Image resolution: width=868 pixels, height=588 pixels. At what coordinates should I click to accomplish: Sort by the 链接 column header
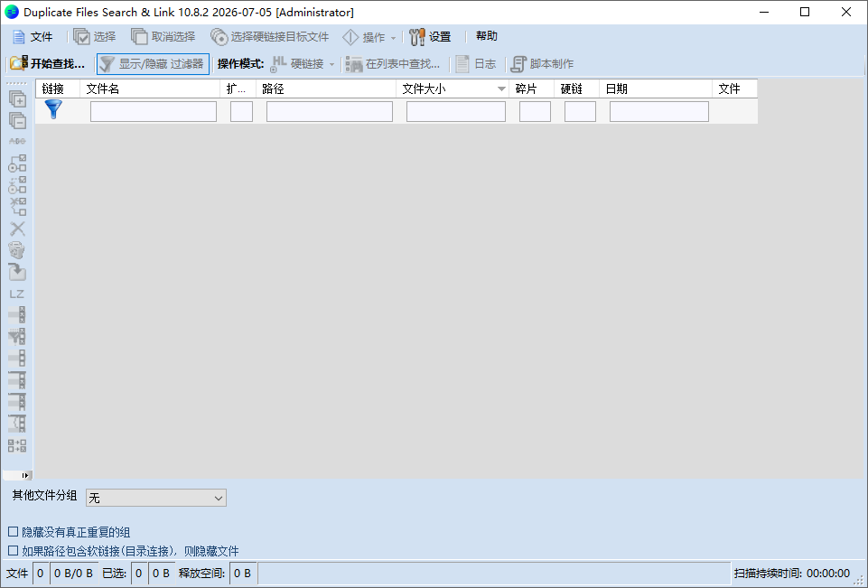coord(58,89)
